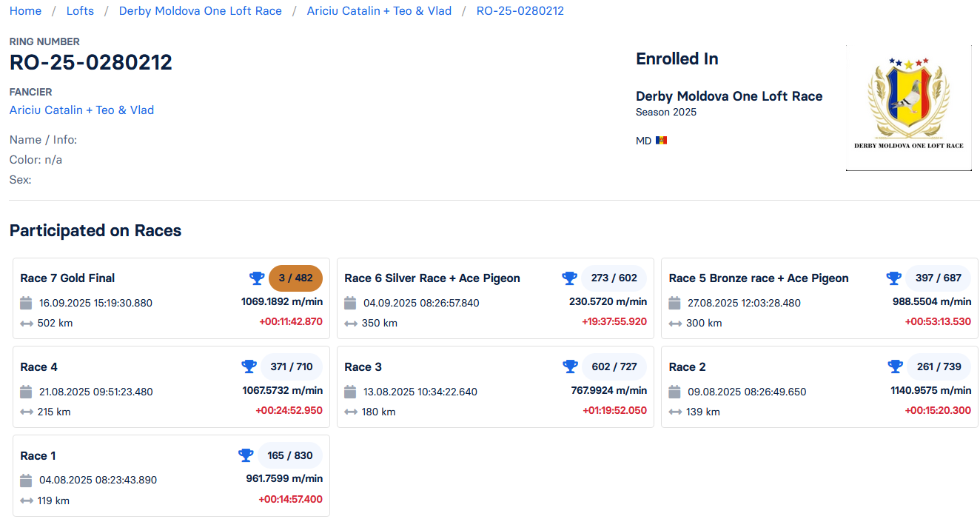Click the 165 / 830 rank badge
This screenshot has height=519, width=980.
290,455
